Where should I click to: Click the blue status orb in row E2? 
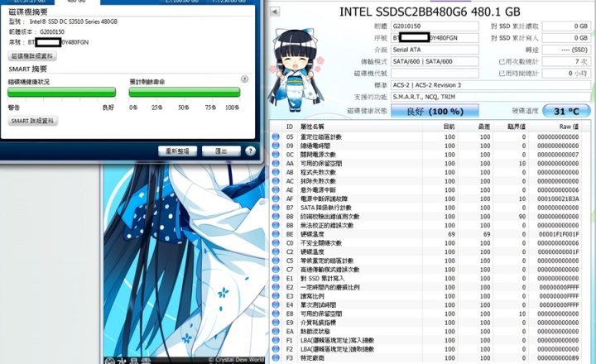coord(276,287)
